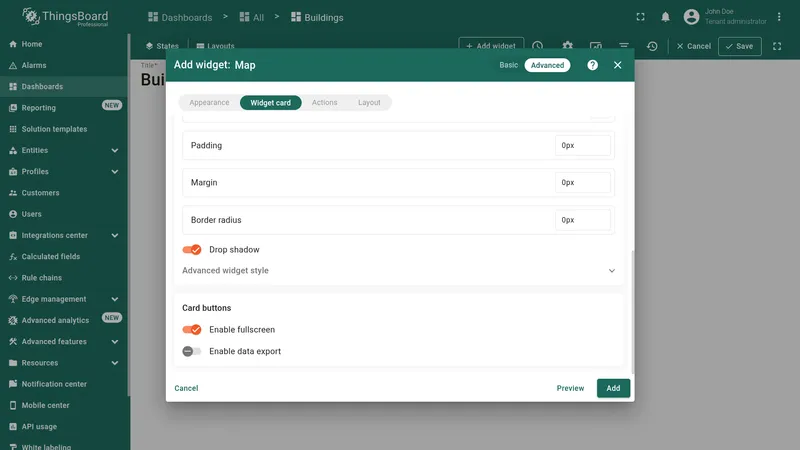Viewport: 800px width, 450px height.
Task: Close the Add widget dialog
Action: pos(617,65)
